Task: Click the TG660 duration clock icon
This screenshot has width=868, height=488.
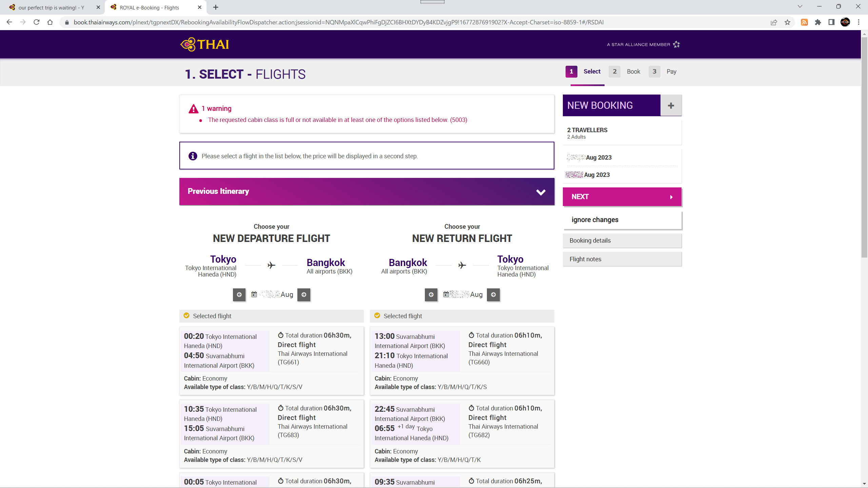Action: pyautogui.click(x=471, y=335)
